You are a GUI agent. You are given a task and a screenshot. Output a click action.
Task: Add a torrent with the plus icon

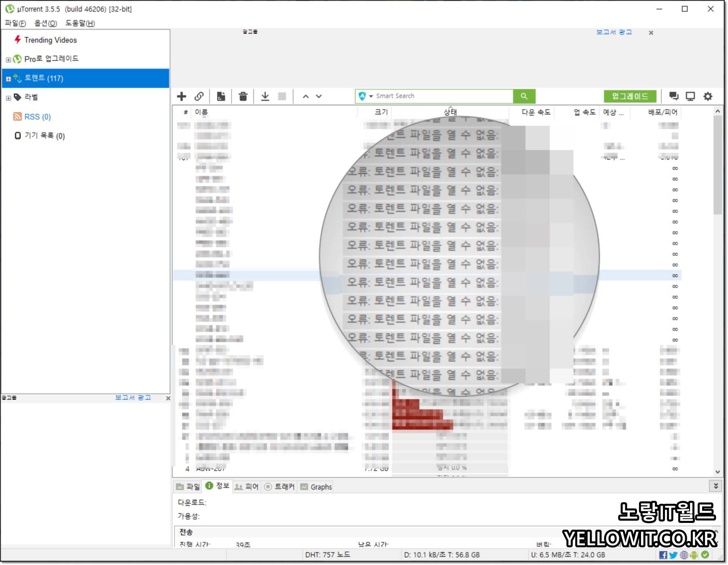click(x=182, y=96)
